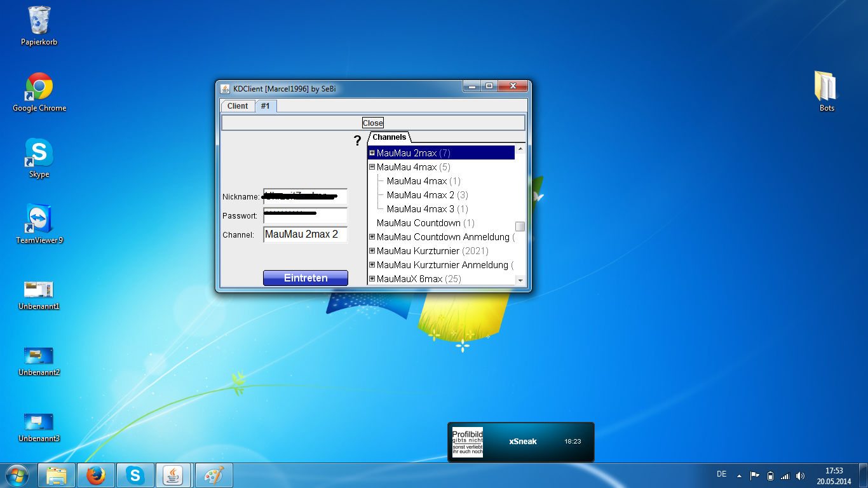Collapse the MauMau 4max channel group
868x488 pixels.
point(372,167)
